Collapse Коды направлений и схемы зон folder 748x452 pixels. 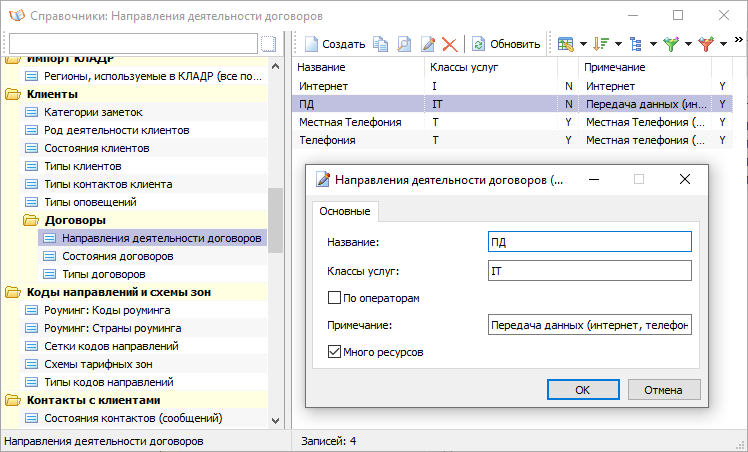tap(13, 292)
